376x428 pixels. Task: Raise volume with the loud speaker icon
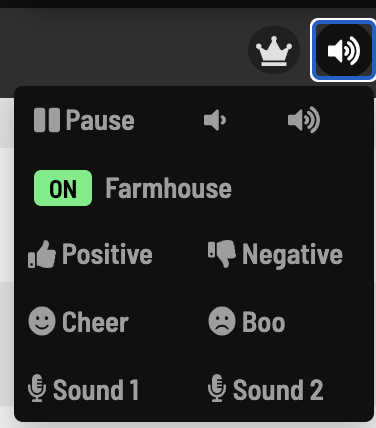(x=304, y=120)
